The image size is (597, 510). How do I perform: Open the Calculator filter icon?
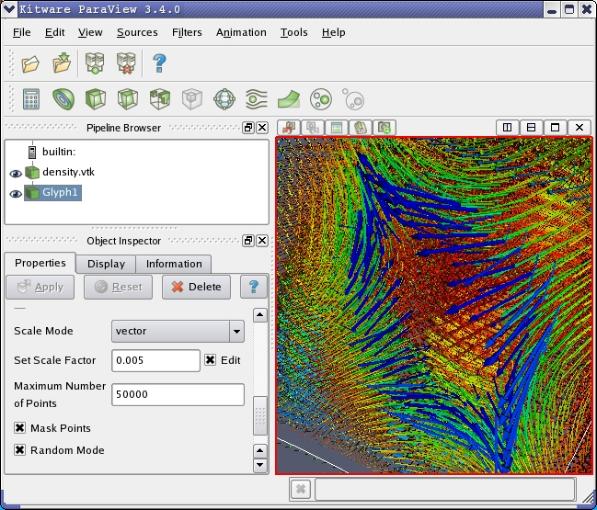coord(31,99)
